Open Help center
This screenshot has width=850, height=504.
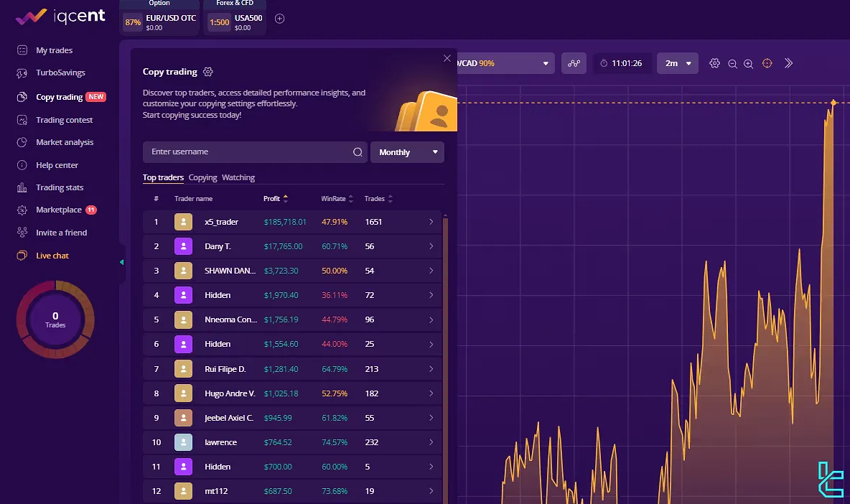[57, 165]
